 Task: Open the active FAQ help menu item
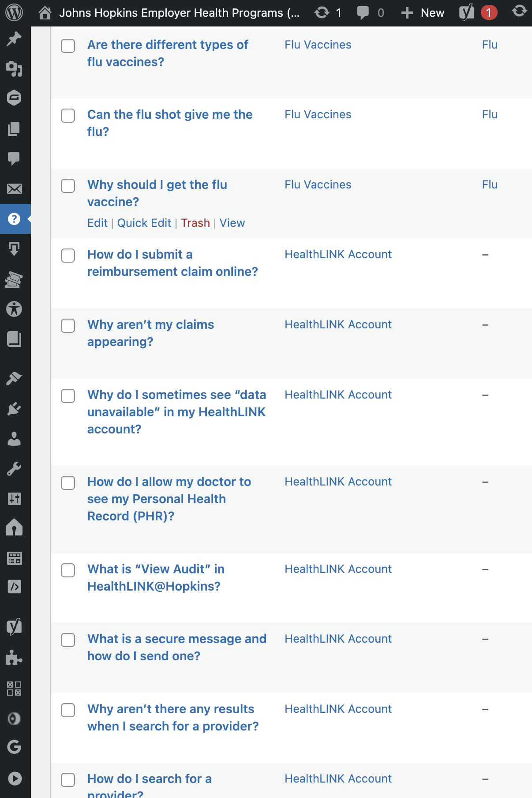(x=14, y=219)
